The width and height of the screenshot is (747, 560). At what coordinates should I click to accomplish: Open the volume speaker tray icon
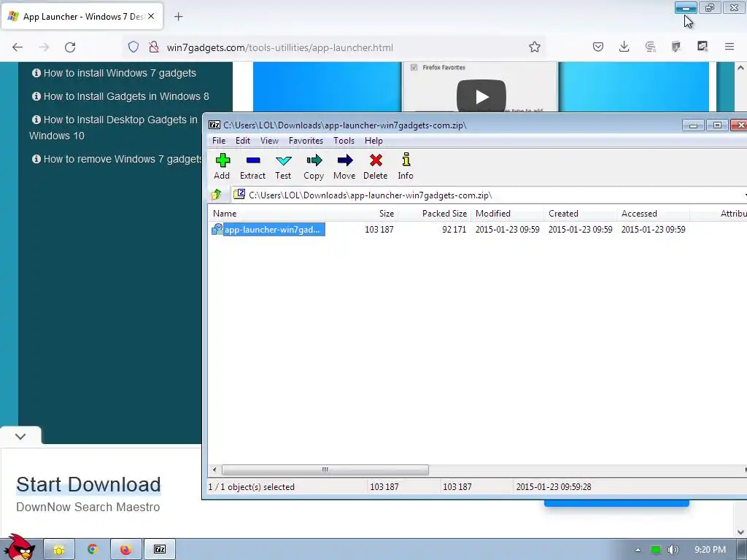(x=673, y=550)
